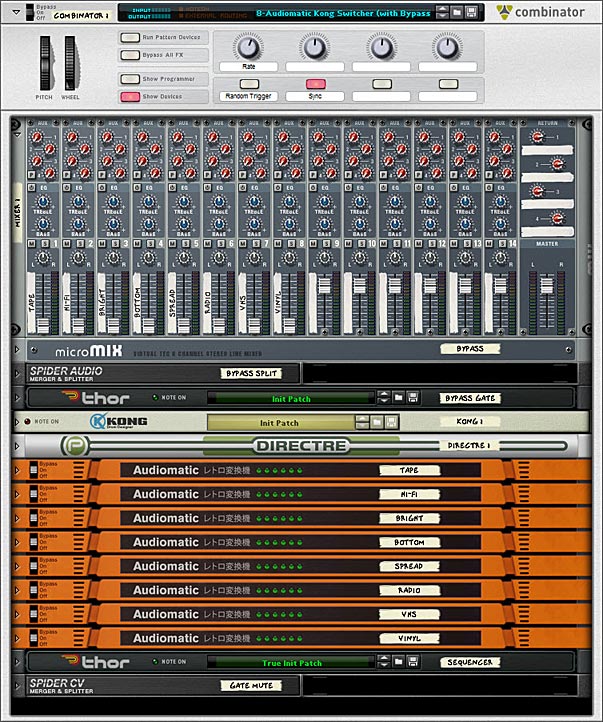Click channel 9 level fader on mixer

click(324, 286)
